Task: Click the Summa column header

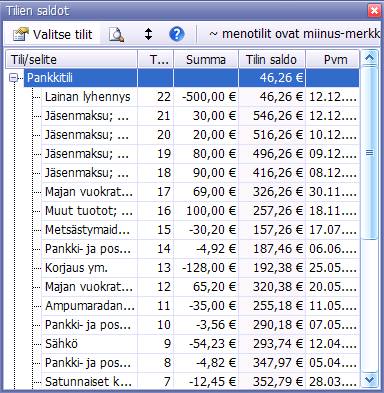Action: (x=206, y=60)
